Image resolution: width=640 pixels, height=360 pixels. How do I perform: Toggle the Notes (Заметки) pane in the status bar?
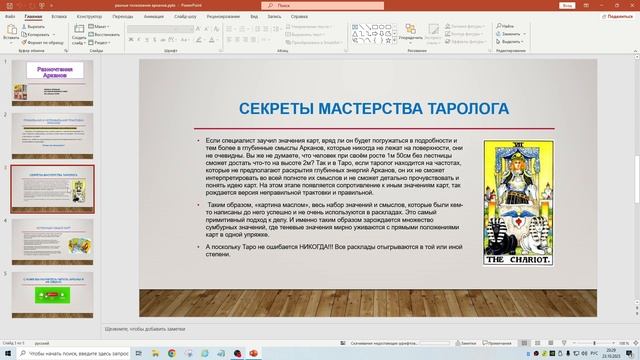[x=466, y=343]
